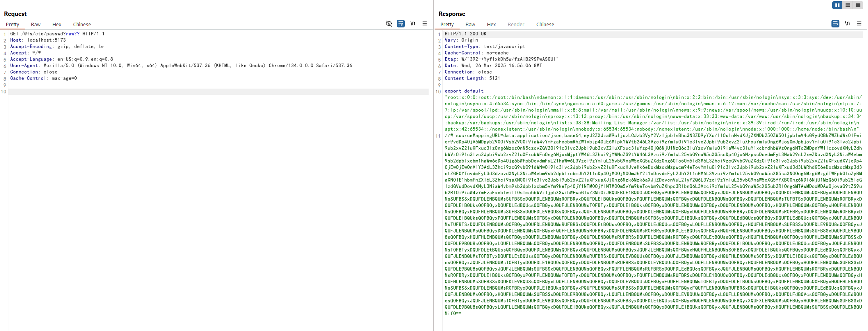Click the root:x:0:0 passwd content line
This screenshot has height=331, width=868.
click(x=653, y=113)
